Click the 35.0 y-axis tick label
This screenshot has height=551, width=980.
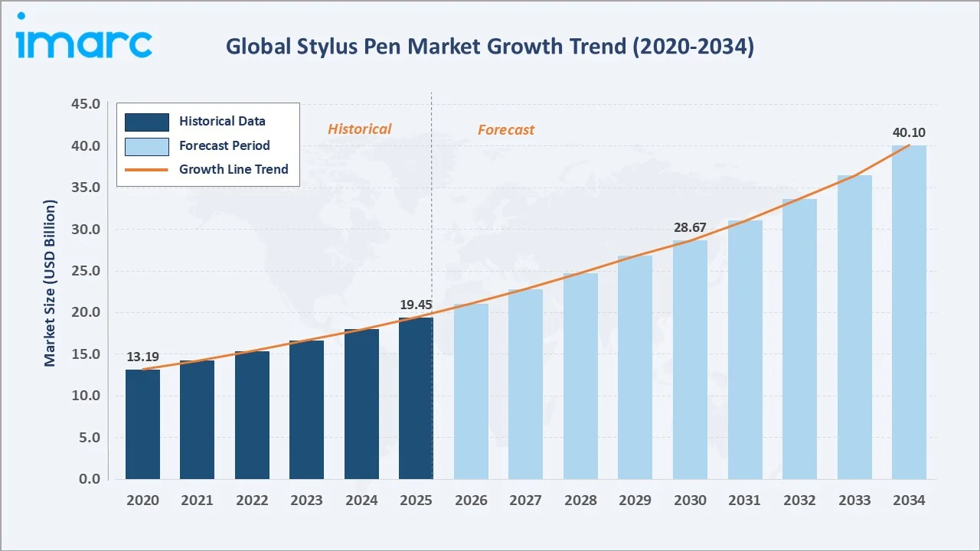[86, 187]
